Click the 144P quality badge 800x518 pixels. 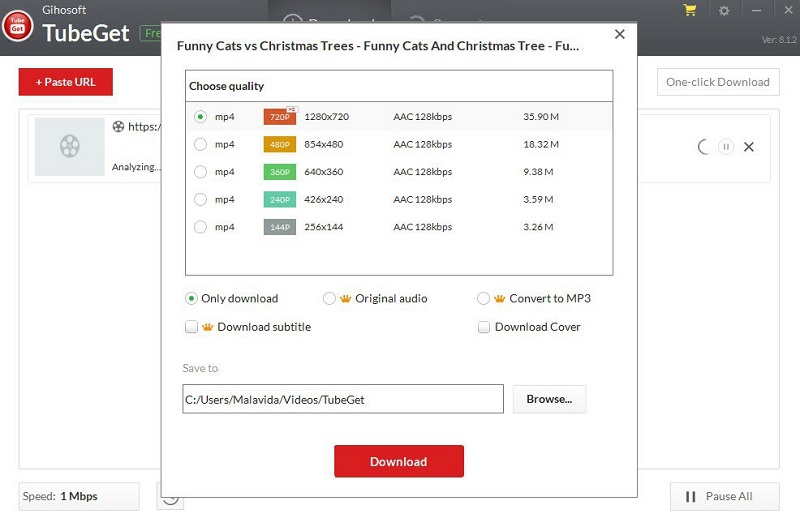tap(280, 227)
